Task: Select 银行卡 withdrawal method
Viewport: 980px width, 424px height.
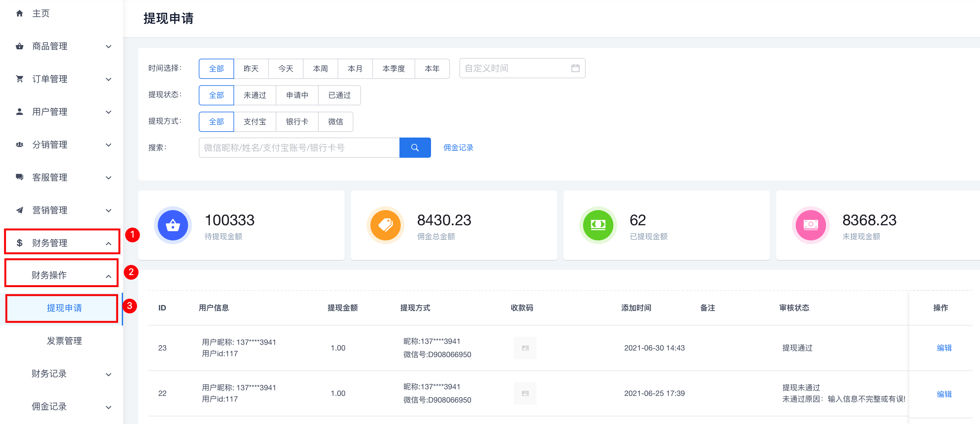Action: pos(297,122)
